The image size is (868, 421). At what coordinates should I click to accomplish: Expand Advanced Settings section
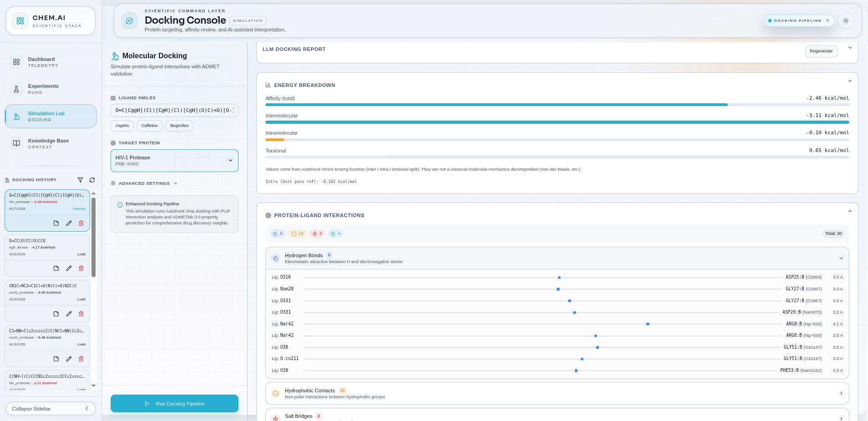144,183
